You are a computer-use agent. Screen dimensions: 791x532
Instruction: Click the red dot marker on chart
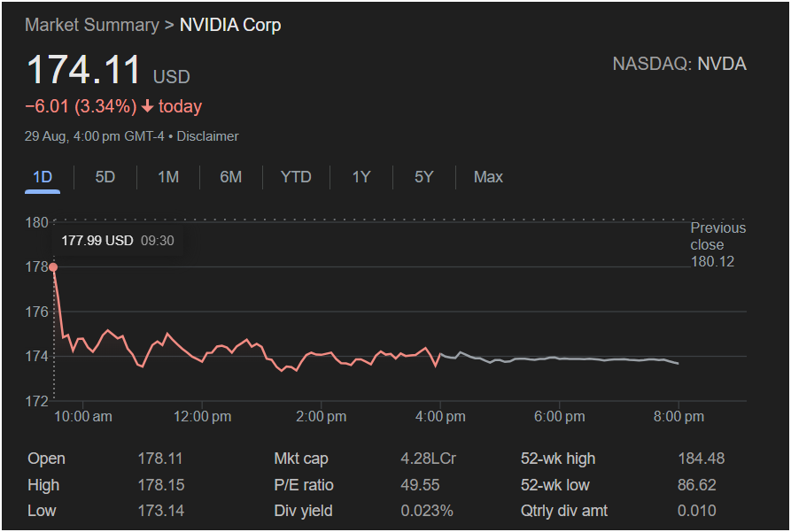click(53, 266)
